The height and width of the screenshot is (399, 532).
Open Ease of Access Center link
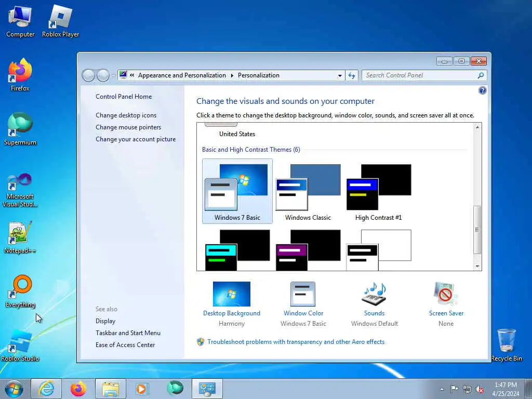click(125, 345)
